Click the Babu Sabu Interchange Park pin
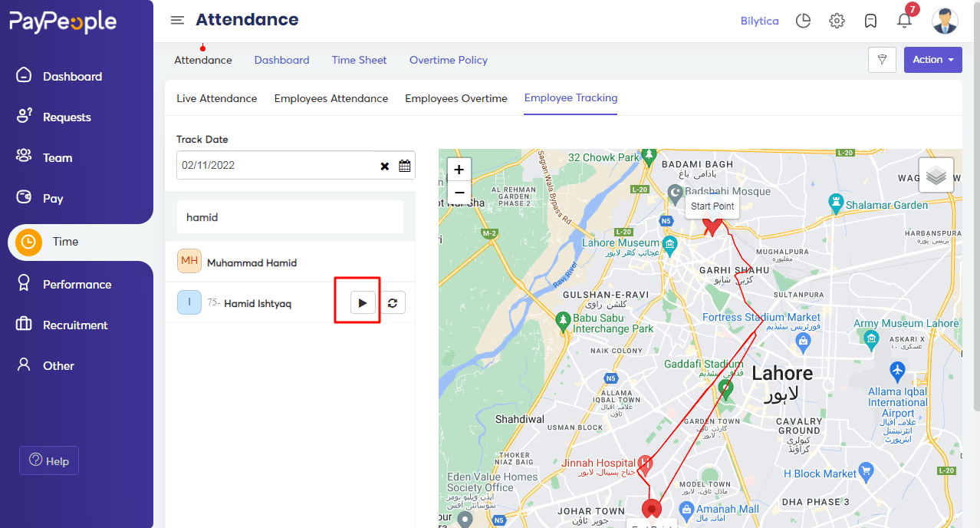This screenshot has height=528, width=980. (564, 322)
